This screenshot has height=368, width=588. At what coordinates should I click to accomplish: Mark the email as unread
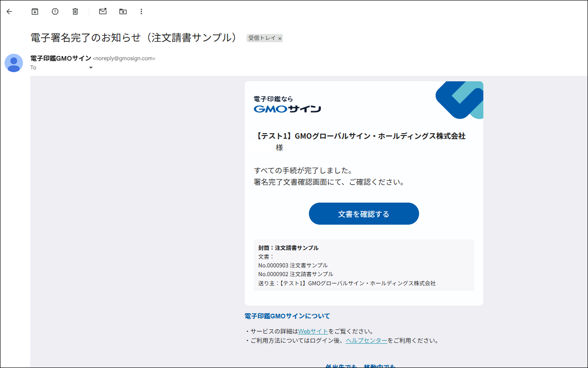point(102,11)
